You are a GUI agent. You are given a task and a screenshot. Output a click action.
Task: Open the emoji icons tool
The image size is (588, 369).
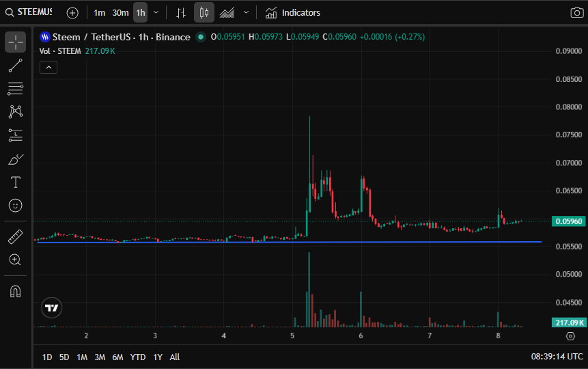(x=16, y=205)
